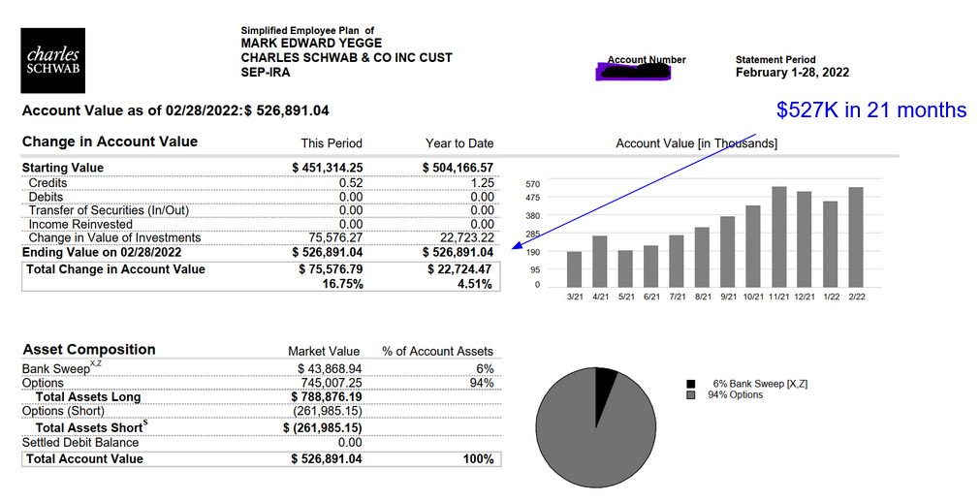Click the Change in Account Value heading
The image size is (980, 501).
point(110,141)
